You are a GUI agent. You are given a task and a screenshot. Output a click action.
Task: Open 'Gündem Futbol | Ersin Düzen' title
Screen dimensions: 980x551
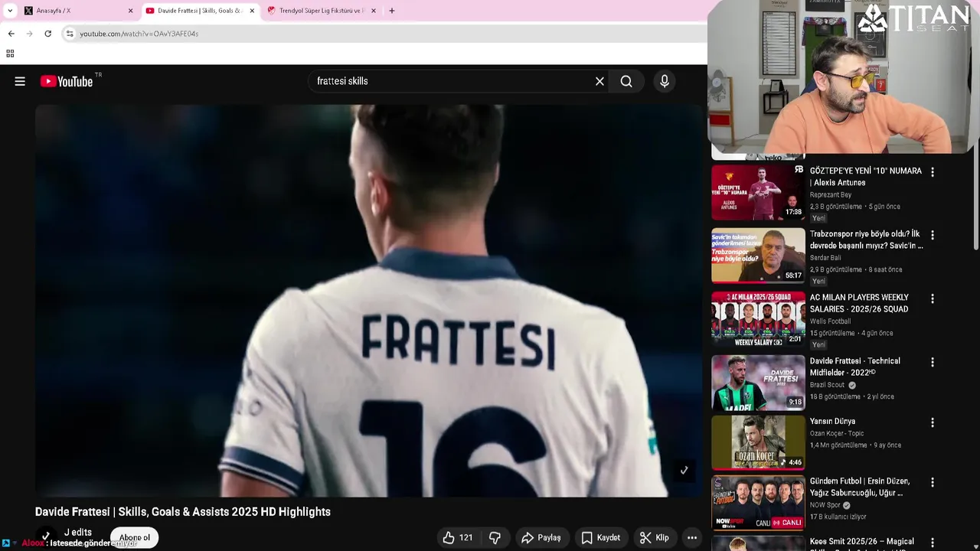860,487
